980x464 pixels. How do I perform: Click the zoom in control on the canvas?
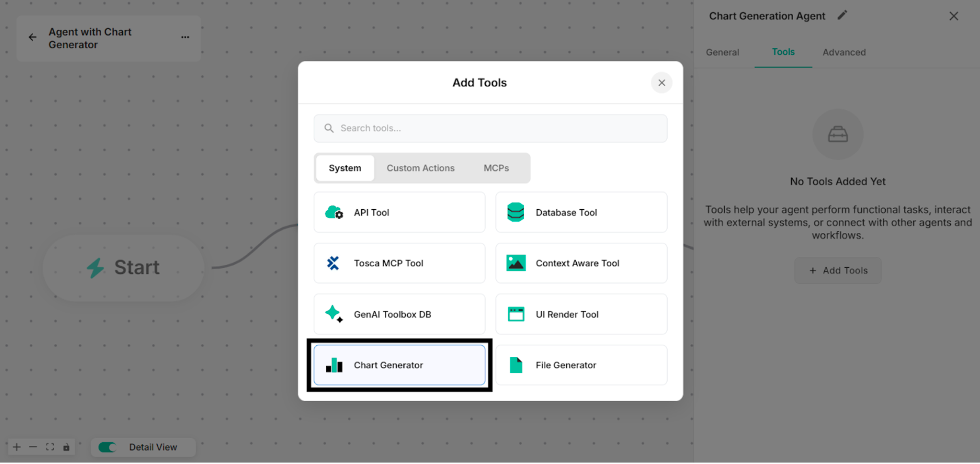click(16, 447)
